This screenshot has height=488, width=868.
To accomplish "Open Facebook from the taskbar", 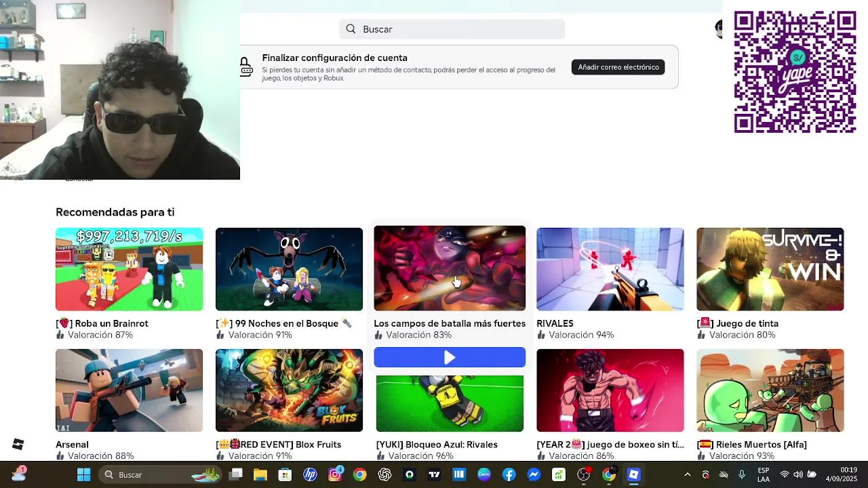I will (x=509, y=474).
